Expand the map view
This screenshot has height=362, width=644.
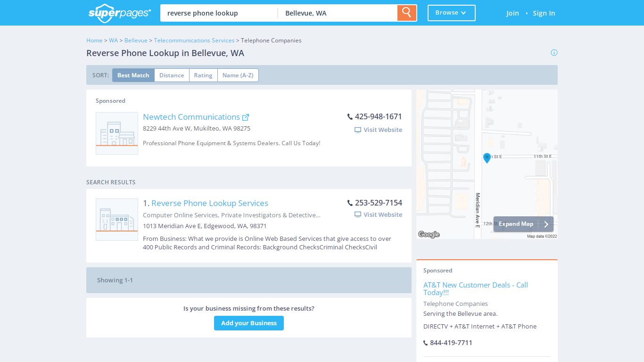pos(523,224)
